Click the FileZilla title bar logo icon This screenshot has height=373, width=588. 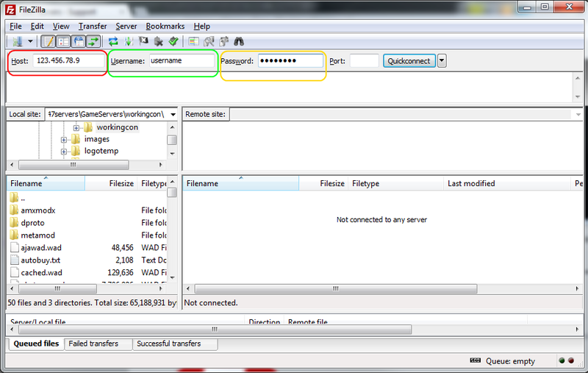(x=10, y=10)
